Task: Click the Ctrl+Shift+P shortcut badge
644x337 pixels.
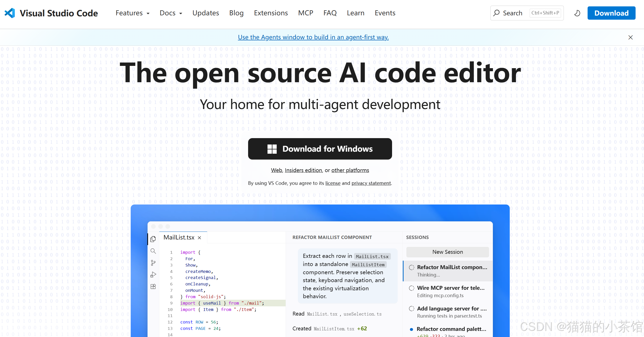Action: click(545, 13)
